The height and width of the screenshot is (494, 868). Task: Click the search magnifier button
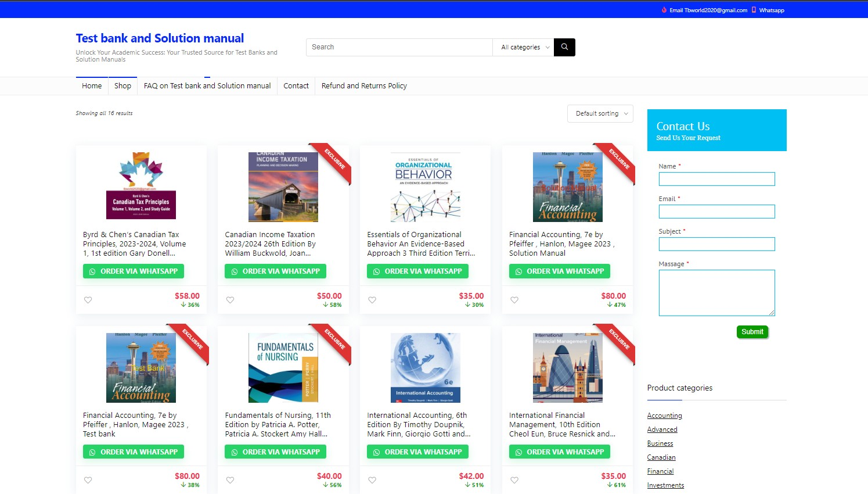(564, 47)
